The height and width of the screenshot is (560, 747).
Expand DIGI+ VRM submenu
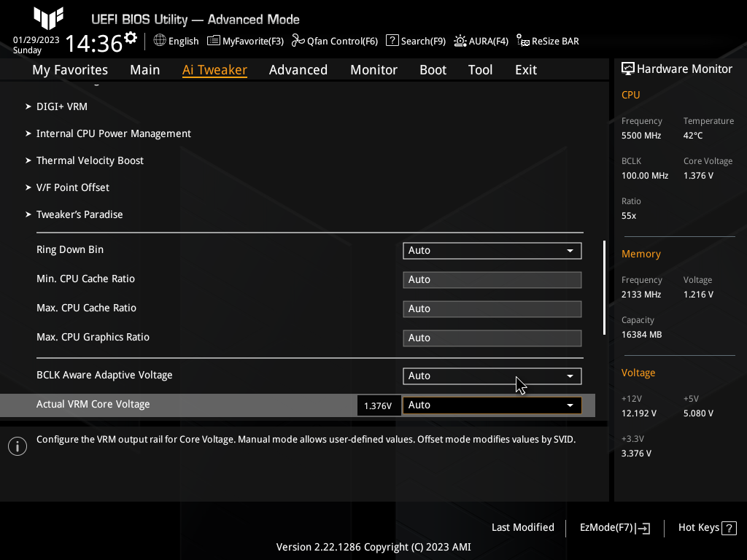[62, 106]
